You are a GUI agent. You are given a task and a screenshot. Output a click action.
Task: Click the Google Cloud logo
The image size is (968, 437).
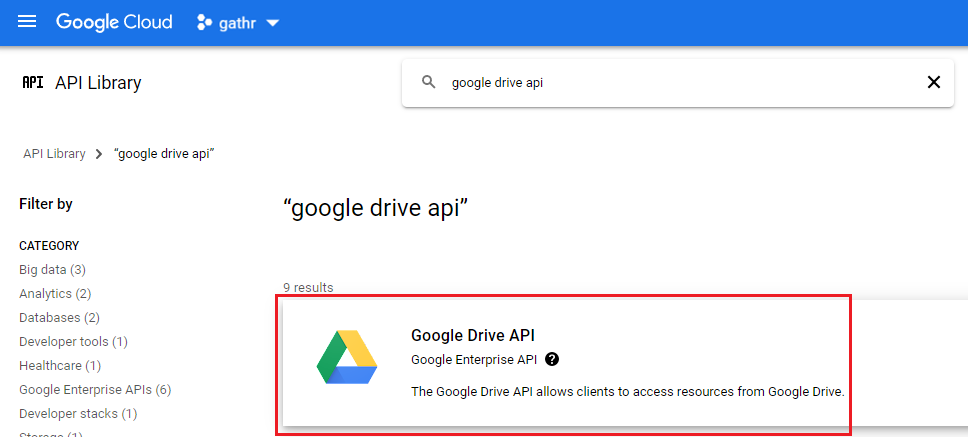114,23
